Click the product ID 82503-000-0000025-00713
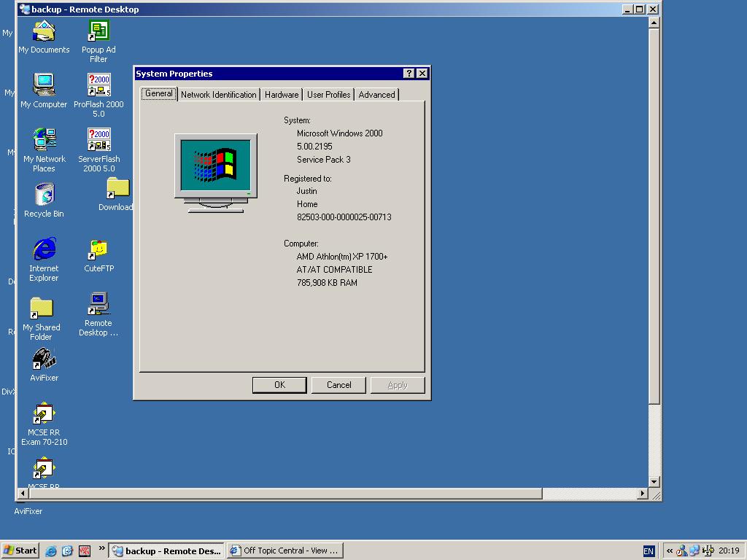Screen dimensions: 747x560 [344, 217]
